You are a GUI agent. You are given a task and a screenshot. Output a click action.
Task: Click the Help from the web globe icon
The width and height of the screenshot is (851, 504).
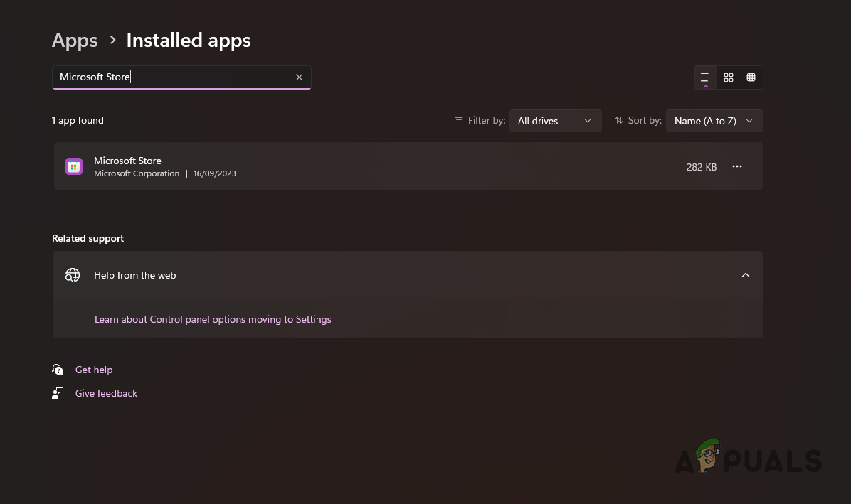[73, 274]
